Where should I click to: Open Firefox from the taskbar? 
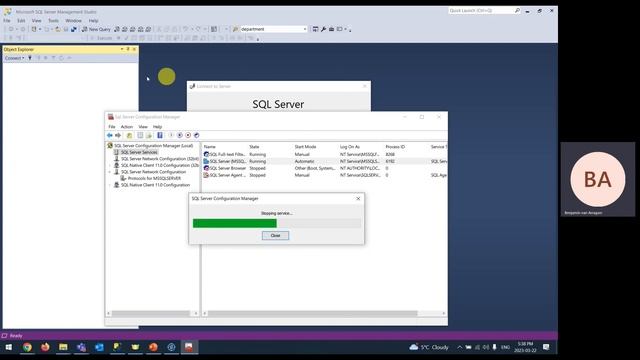coord(45,347)
